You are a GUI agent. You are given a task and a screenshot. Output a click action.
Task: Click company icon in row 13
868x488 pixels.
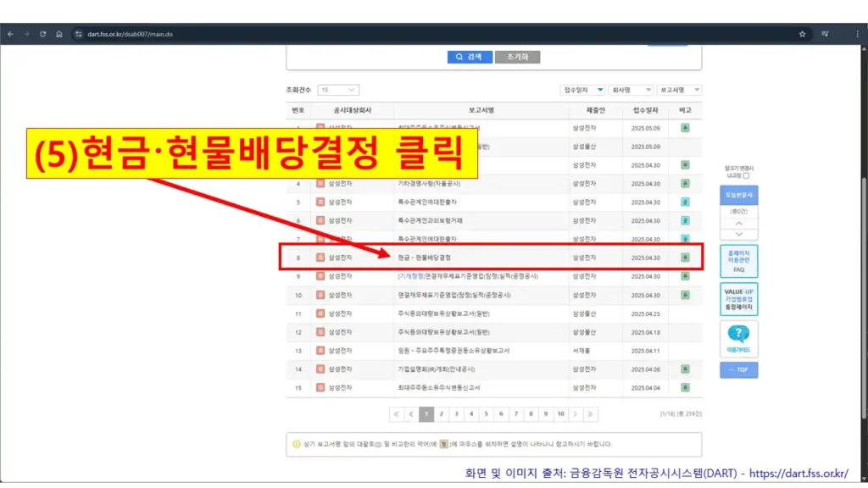click(320, 350)
